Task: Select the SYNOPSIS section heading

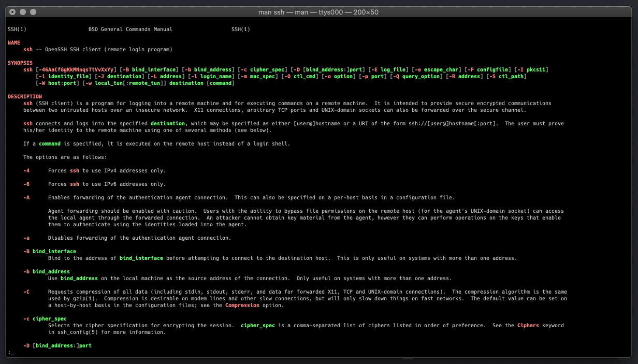Action: 20,63
